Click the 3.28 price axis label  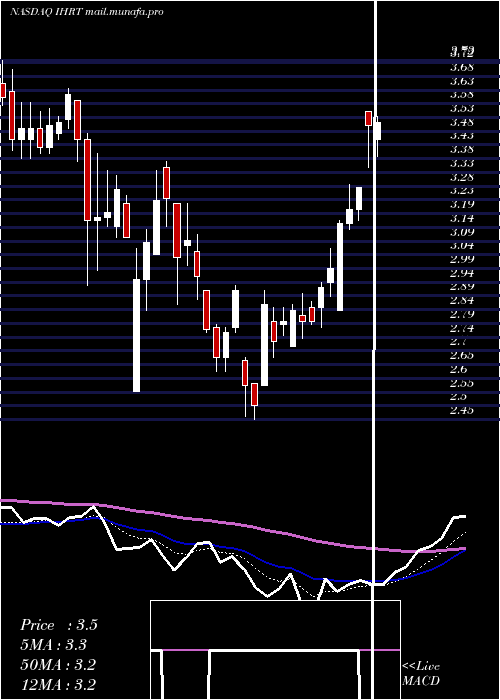(x=462, y=177)
